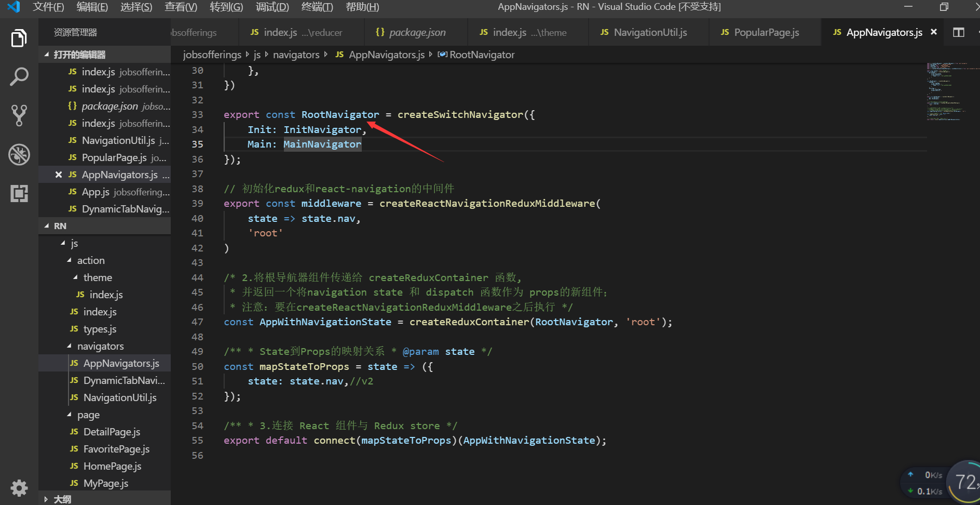Screen dimensions: 980x505
Task: Click navigators in the breadcrumb path
Action: [296, 55]
